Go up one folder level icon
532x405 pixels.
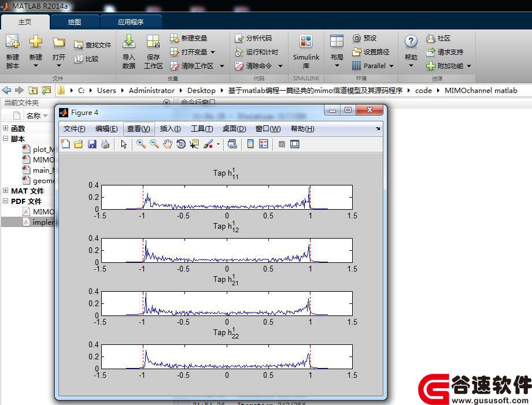pos(33,90)
